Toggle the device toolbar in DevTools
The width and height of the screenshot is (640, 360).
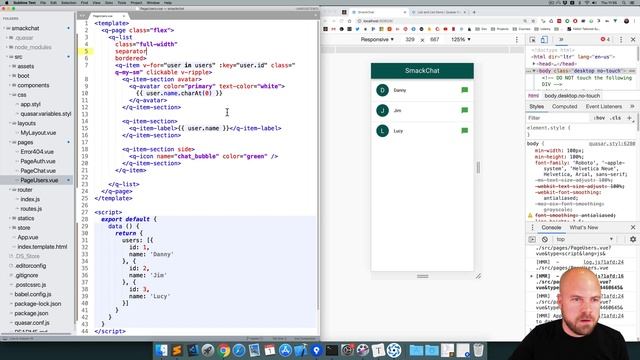pyautogui.click(x=544, y=40)
